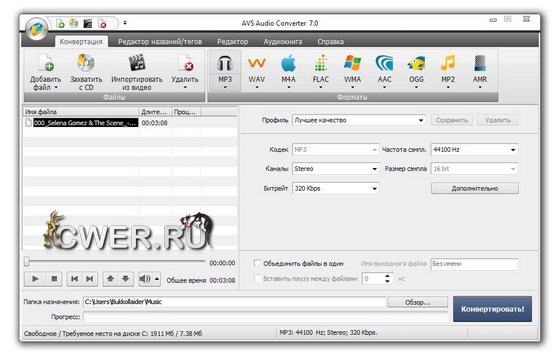Toggle Вставить паузу между файлами checkbox
Image resolution: width=560 pixels, height=361 pixels.
coord(257,279)
